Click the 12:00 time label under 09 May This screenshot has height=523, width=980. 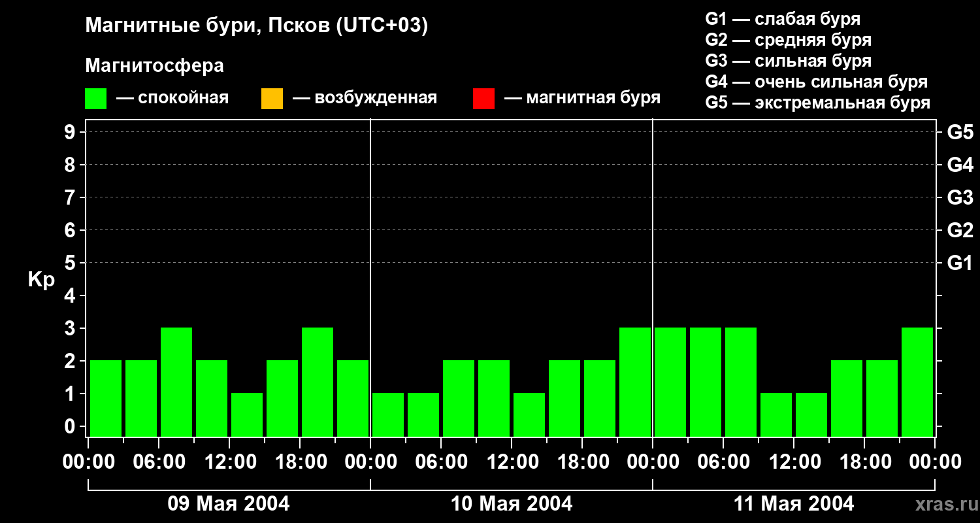[229, 462]
